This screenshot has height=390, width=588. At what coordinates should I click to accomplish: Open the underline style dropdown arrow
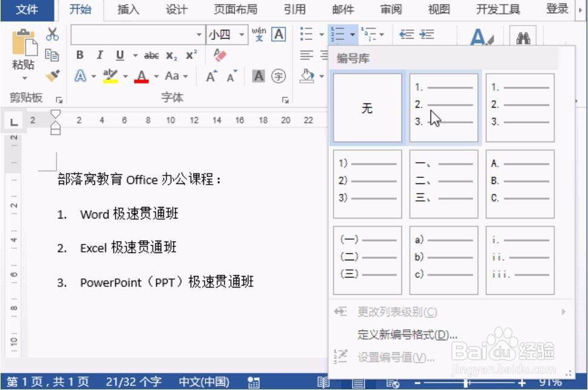(135, 56)
